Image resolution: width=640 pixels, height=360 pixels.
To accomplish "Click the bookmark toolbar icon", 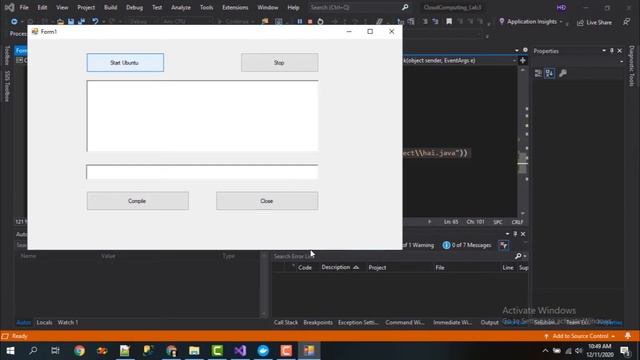I will 449,21.
